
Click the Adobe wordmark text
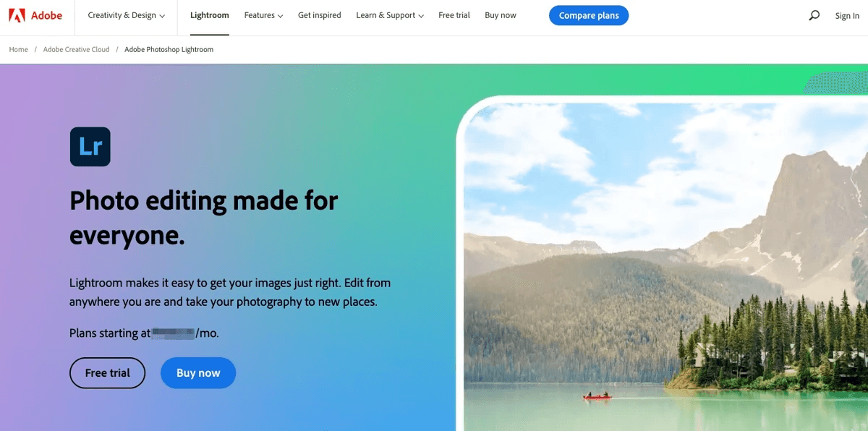coord(46,15)
